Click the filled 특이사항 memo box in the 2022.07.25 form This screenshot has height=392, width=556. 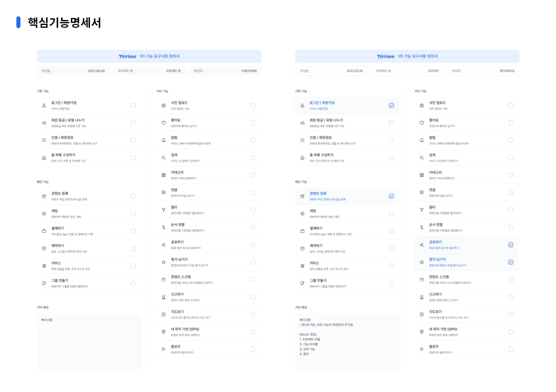pyautogui.click(x=348, y=342)
